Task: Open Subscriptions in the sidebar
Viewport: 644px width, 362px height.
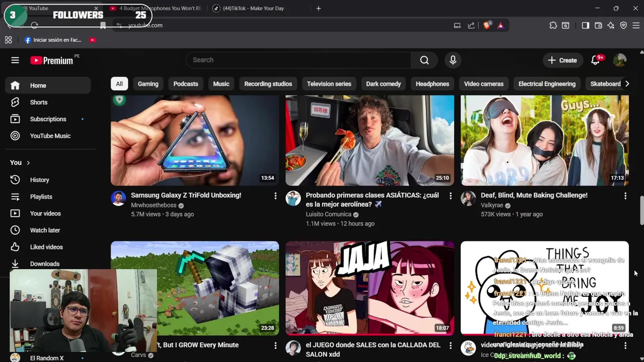Action: [x=48, y=119]
